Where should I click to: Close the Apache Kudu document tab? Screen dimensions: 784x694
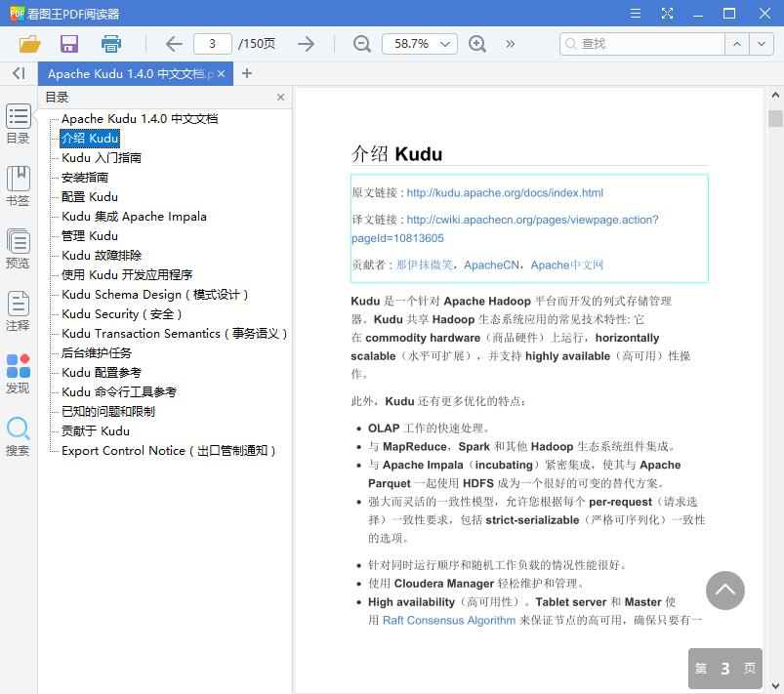click(x=221, y=74)
